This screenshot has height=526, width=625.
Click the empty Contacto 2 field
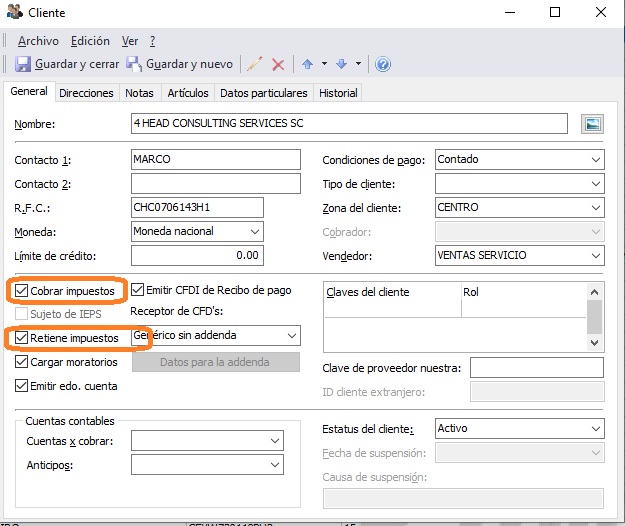pyautogui.click(x=216, y=184)
